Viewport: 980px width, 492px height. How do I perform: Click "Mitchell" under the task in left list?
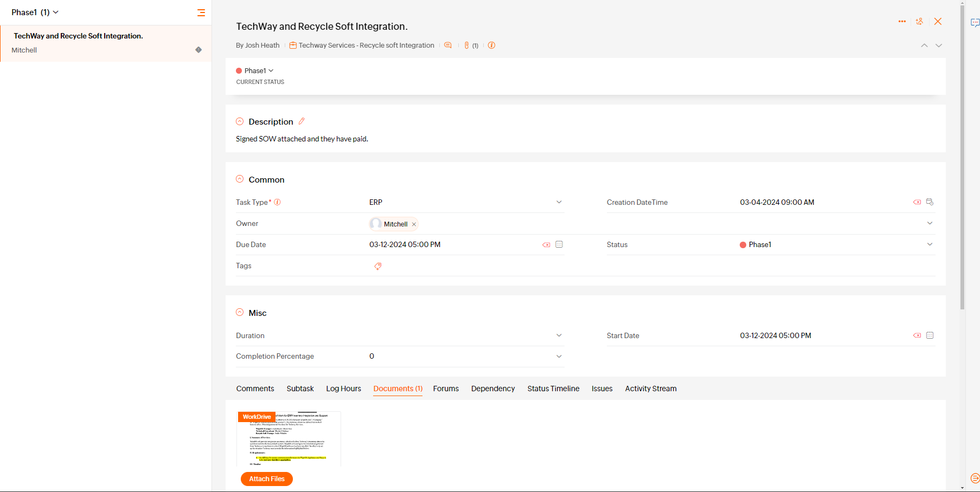click(24, 50)
